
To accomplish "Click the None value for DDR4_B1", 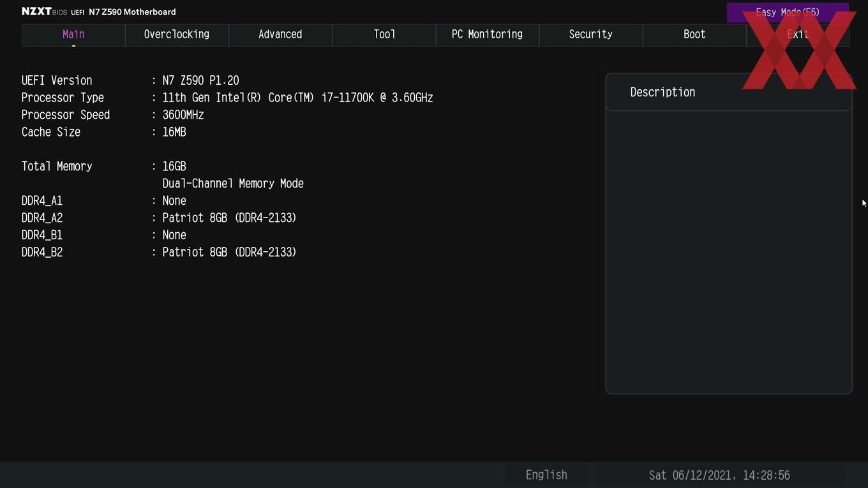I will click(x=174, y=235).
